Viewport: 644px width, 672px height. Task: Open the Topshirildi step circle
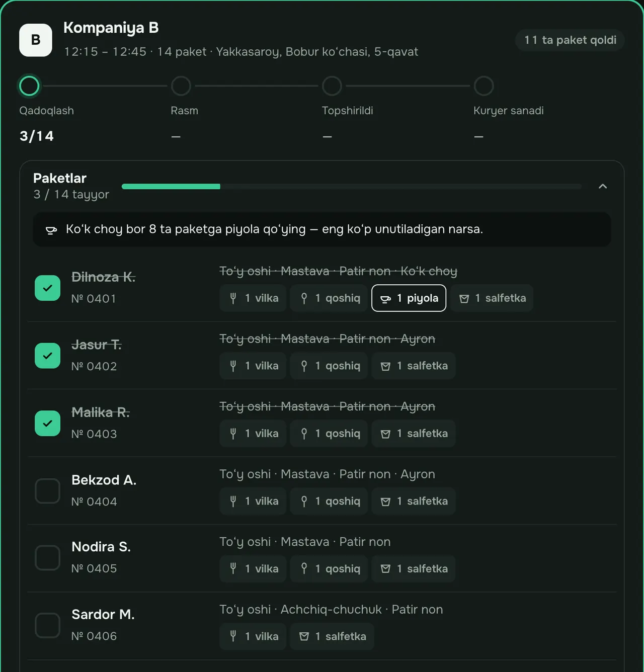point(332,86)
